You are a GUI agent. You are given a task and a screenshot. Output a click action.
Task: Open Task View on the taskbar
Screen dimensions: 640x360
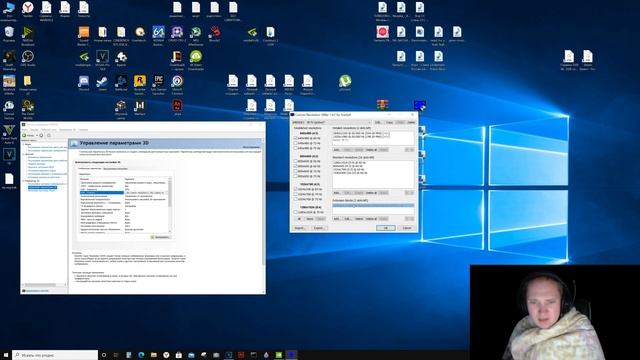click(116, 355)
